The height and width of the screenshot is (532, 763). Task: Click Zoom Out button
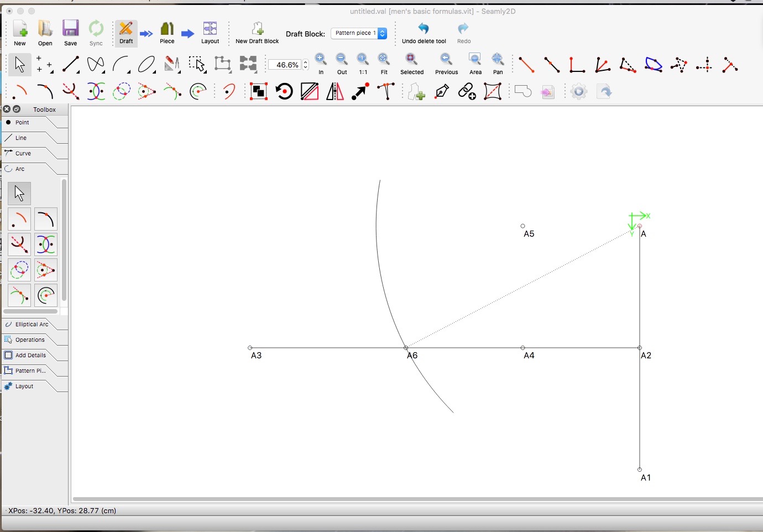(342, 60)
